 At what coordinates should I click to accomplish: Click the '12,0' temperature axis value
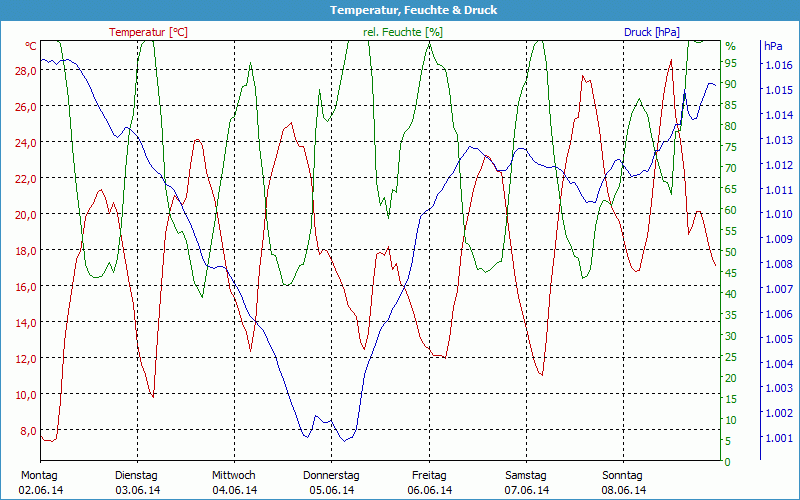(26, 359)
